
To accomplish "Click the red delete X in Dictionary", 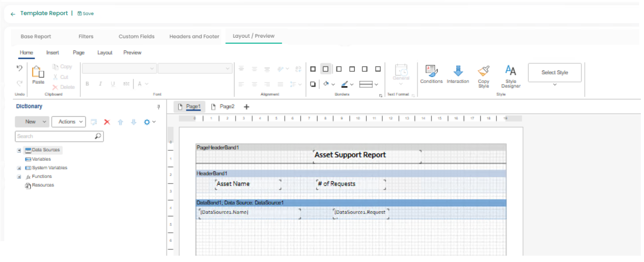I will click(107, 122).
